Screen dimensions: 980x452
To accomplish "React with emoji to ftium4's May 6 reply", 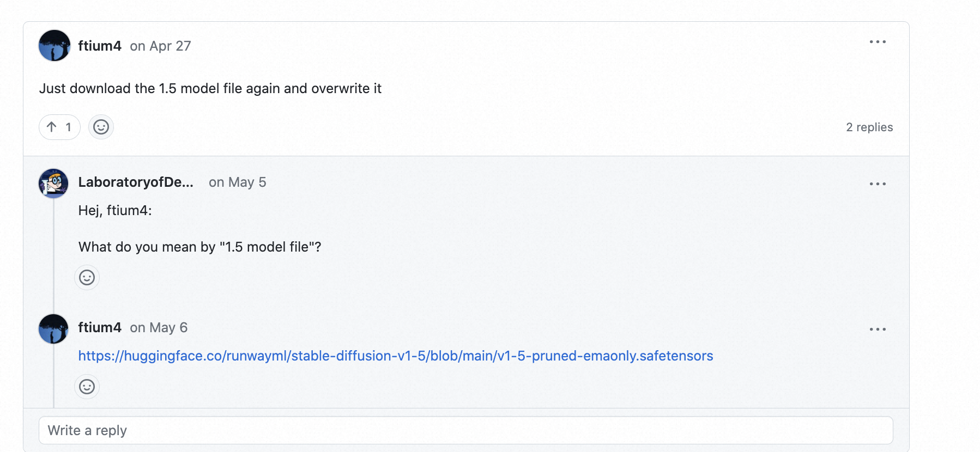I will click(x=87, y=387).
